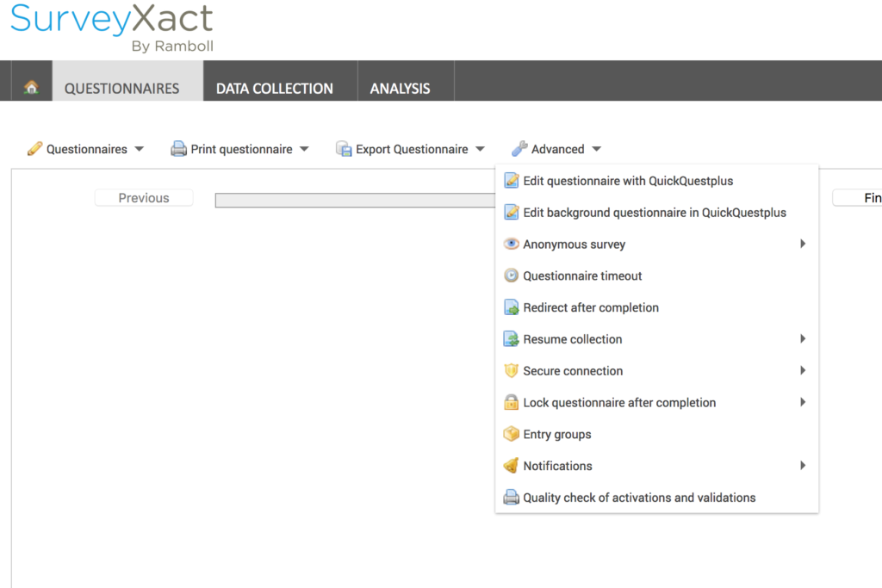The height and width of the screenshot is (588, 882).
Task: Select Edit background questionnaire in QuickQuestplus
Action: click(x=656, y=213)
